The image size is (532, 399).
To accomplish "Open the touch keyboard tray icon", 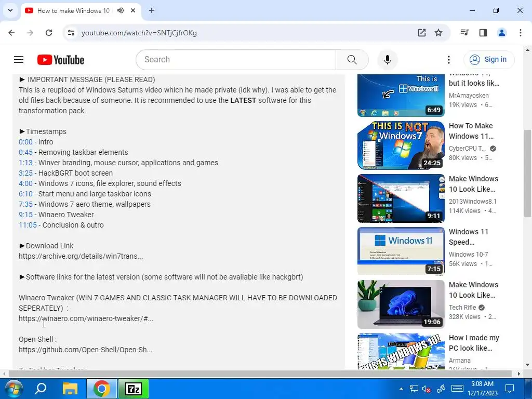I will (457, 389).
